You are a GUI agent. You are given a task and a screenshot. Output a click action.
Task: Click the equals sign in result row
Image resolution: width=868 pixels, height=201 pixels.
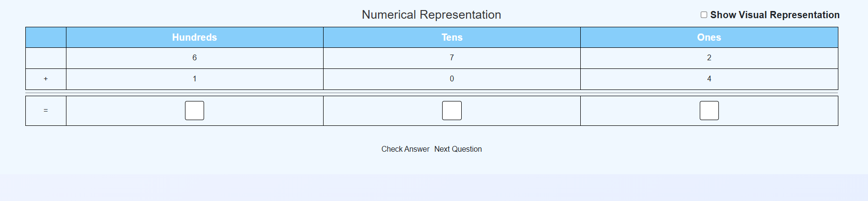[46, 111]
